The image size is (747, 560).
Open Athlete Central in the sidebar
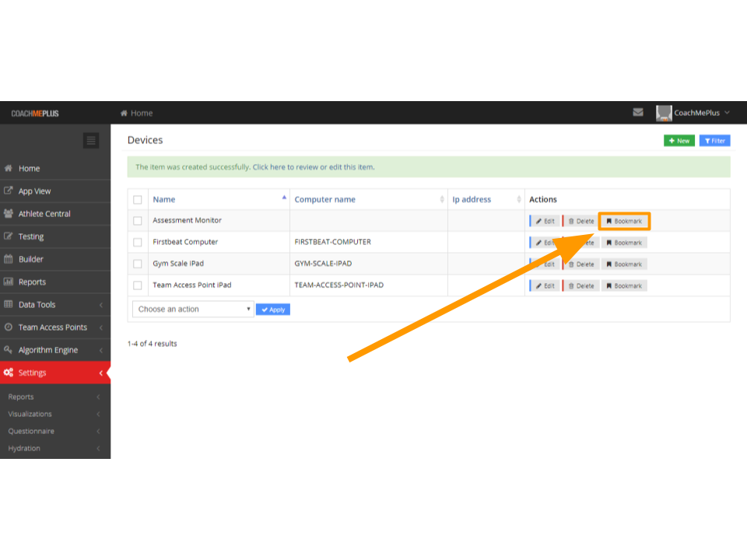pos(44,214)
